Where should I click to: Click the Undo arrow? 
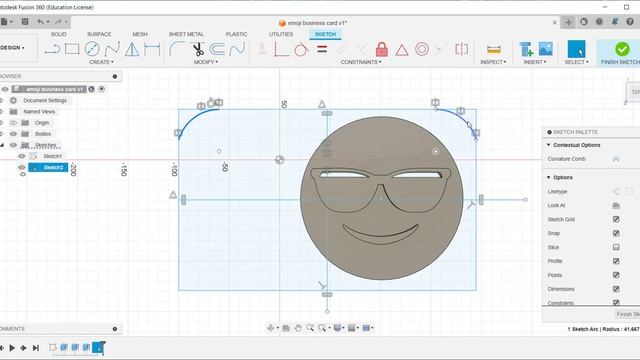40,22
